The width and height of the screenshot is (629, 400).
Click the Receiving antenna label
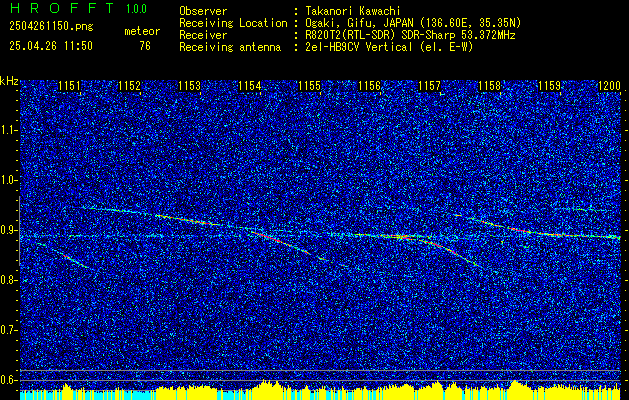click(230, 47)
